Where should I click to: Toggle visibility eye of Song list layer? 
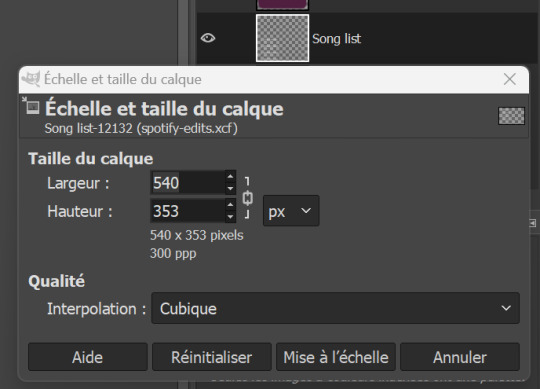pyautogui.click(x=208, y=38)
